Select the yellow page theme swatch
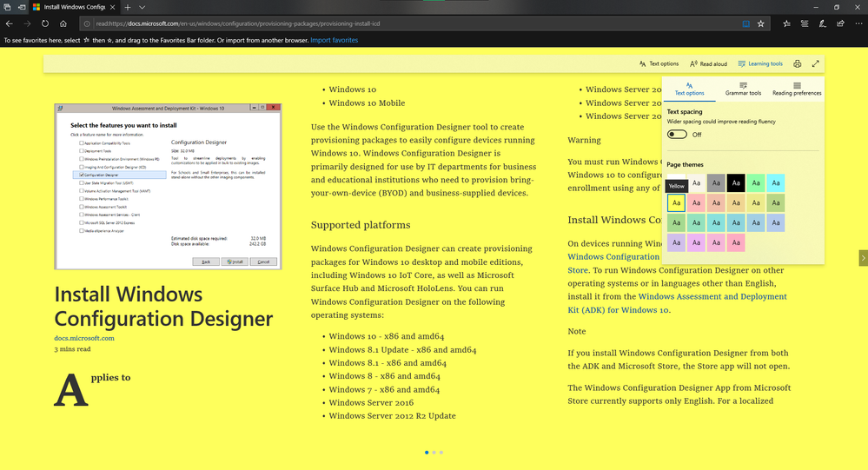The image size is (868, 470). [677, 203]
